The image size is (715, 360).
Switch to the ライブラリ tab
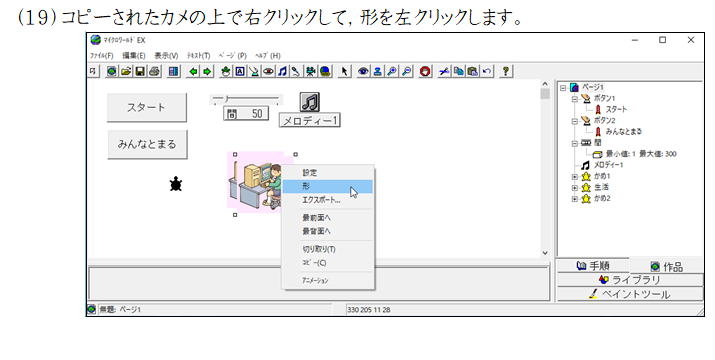pos(629,280)
